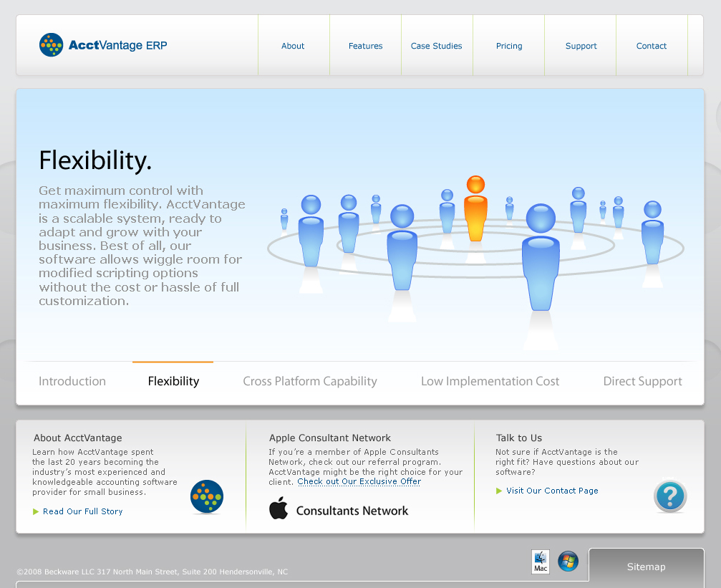This screenshot has height=588, width=721.
Task: Select the Flexibility slide tab
Action: 173,382
